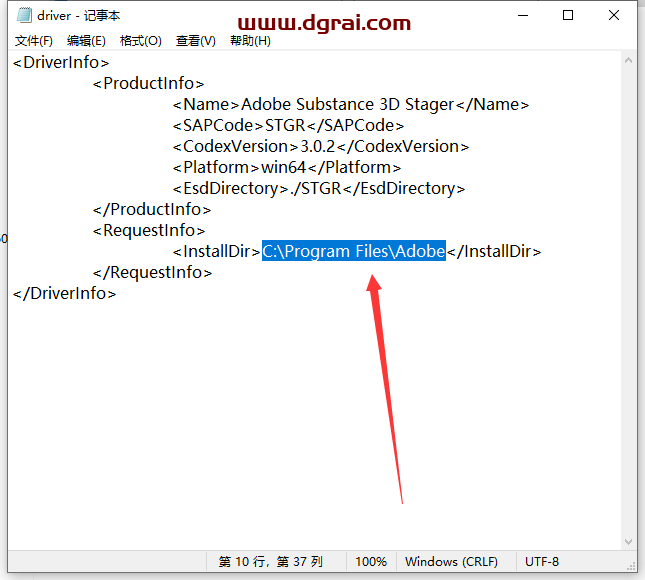
Task: Click the 100% zoom status entry
Action: (x=371, y=561)
